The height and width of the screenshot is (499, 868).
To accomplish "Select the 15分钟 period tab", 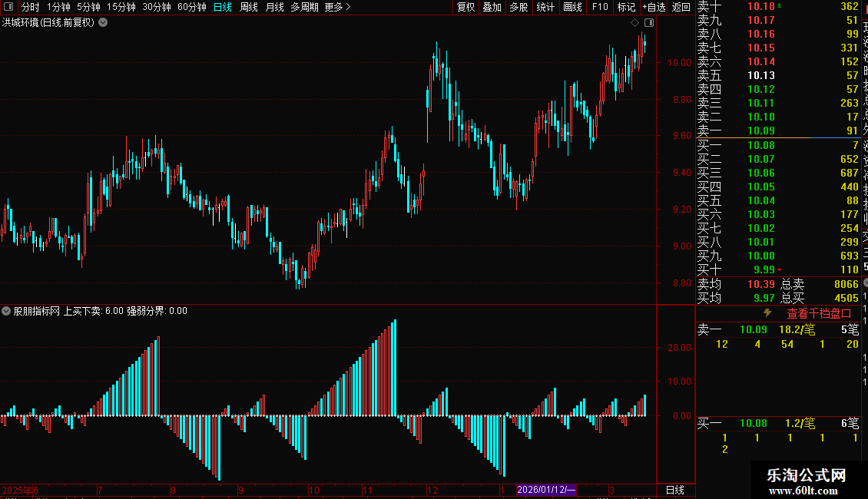I will point(121,7).
